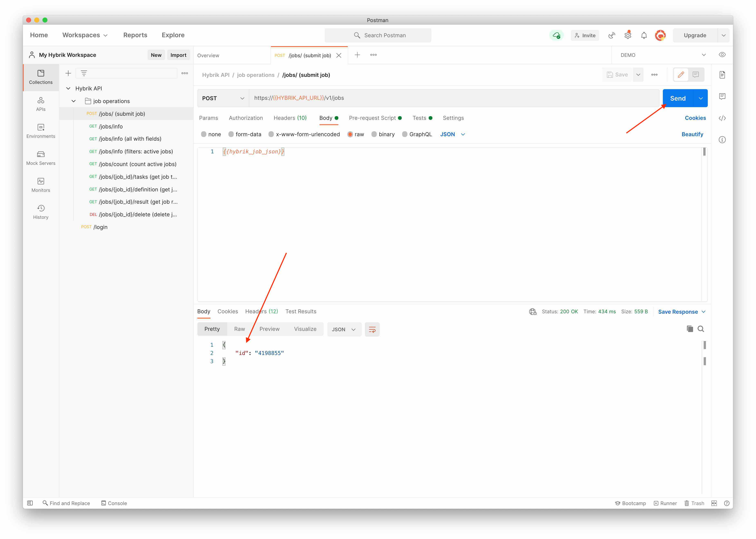Open the History sidebar panel

point(41,212)
